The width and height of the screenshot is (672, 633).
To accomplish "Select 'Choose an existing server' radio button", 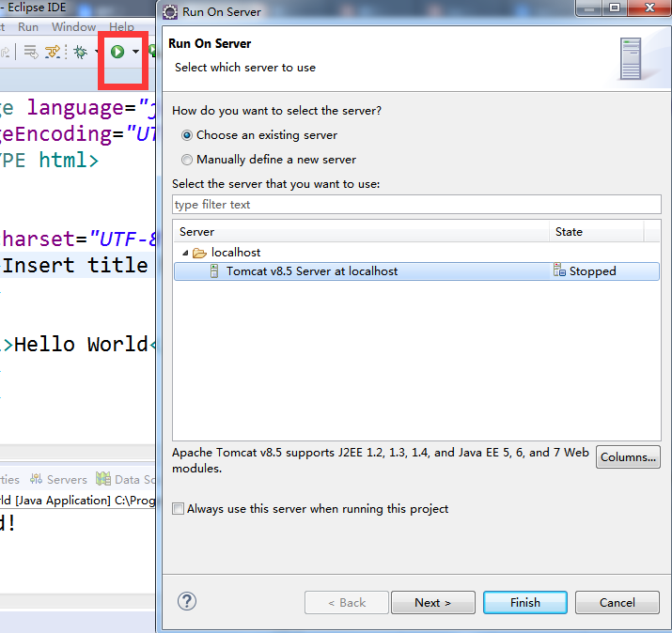I will point(187,135).
